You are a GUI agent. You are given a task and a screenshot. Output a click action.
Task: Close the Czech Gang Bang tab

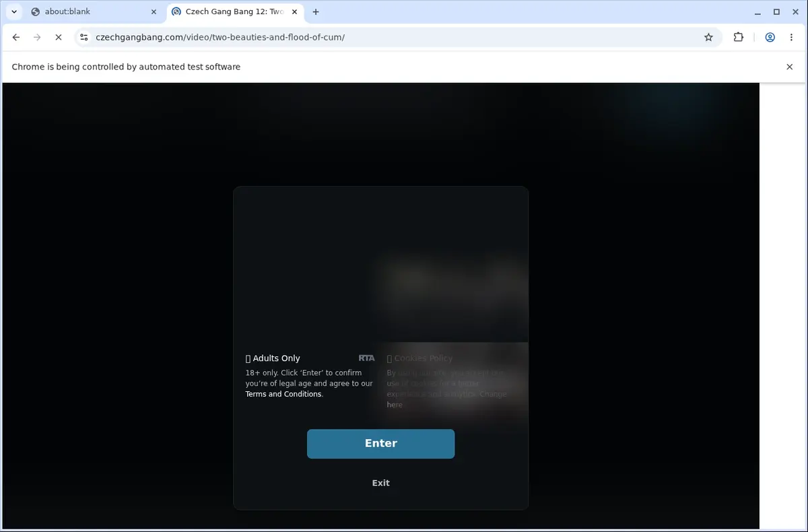(x=294, y=12)
